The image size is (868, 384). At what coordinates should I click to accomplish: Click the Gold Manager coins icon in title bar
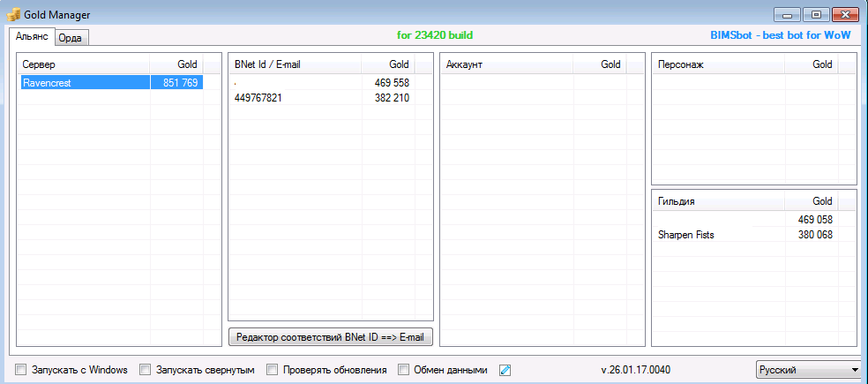click(x=13, y=14)
